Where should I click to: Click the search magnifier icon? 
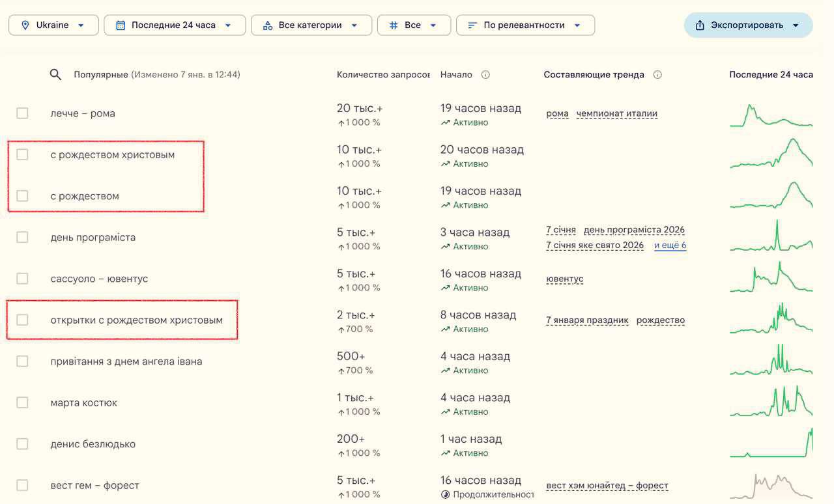55,75
